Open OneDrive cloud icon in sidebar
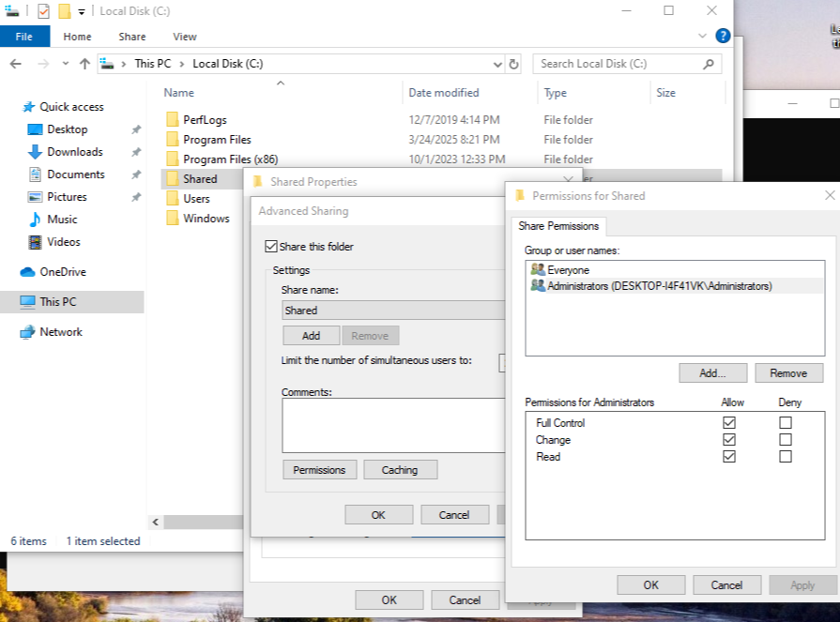Viewport: 840px width, 622px height. (27, 271)
